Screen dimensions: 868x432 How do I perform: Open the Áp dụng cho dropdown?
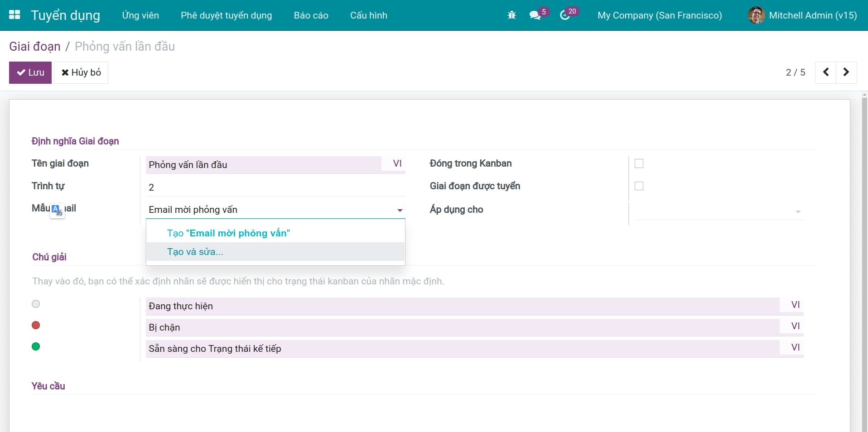798,211
